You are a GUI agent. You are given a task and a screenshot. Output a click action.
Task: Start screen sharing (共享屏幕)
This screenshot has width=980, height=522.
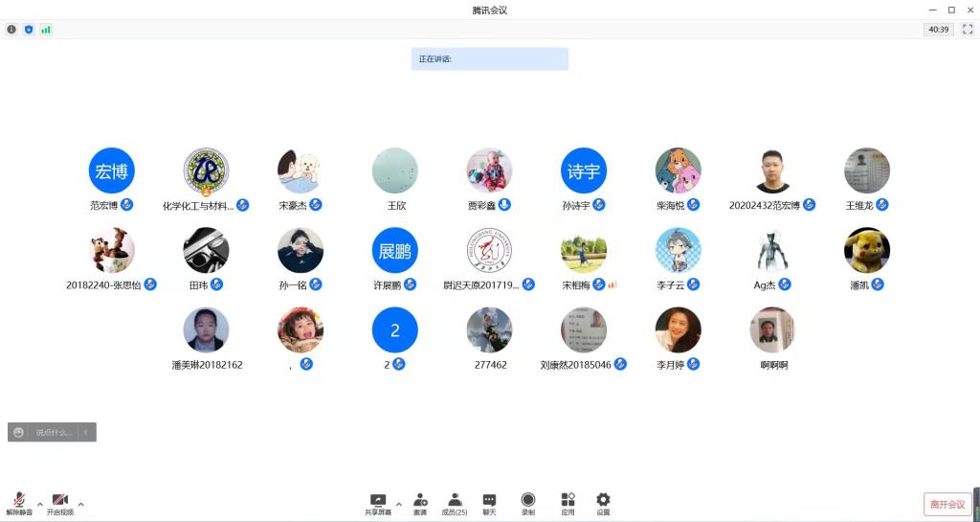[378, 504]
